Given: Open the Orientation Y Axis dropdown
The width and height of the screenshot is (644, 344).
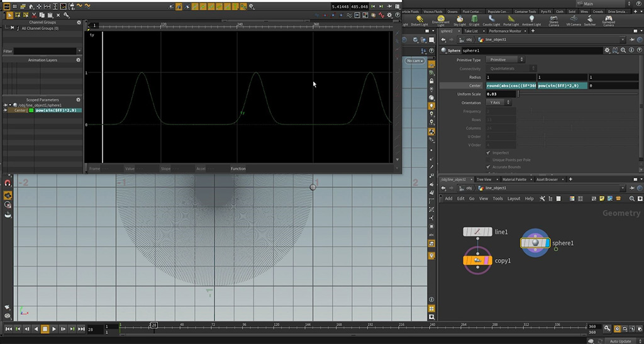Looking at the screenshot, I should pos(500,103).
